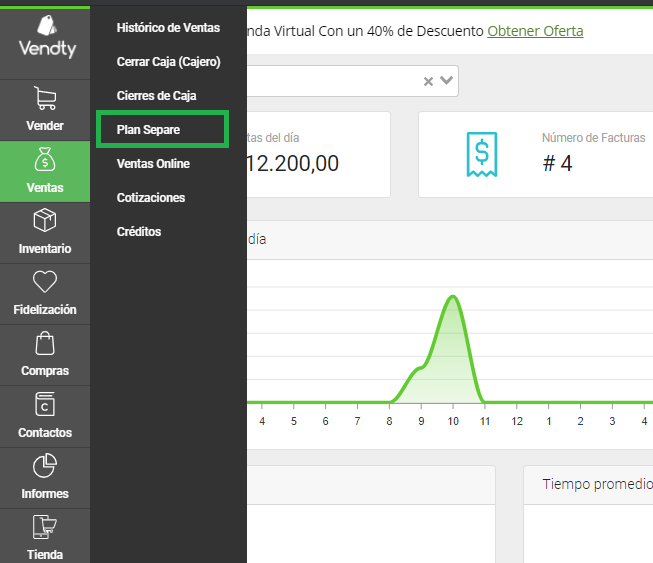This screenshot has height=563, width=653.
Task: Click the Tiempo promedio panel heading
Action: (x=597, y=484)
